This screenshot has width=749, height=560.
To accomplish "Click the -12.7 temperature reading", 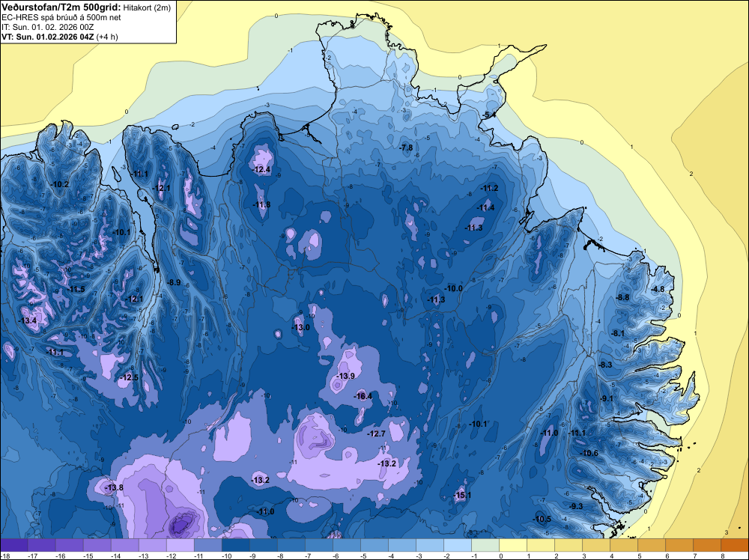I will click(377, 433).
